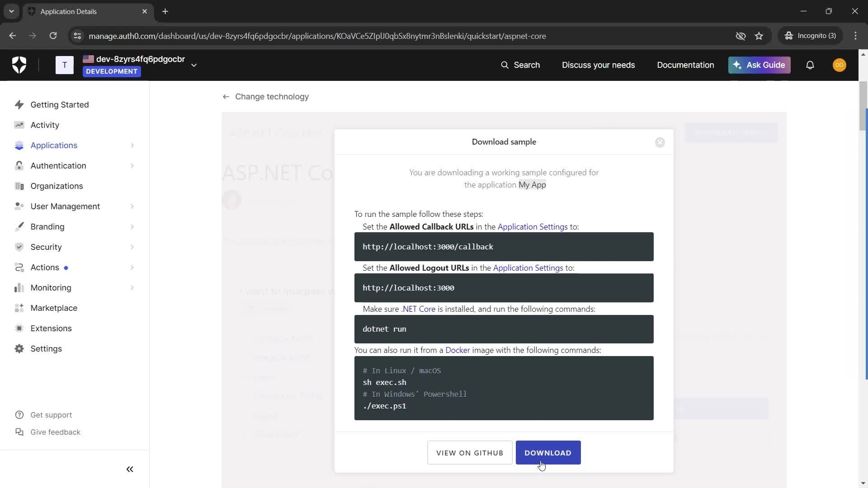The height and width of the screenshot is (488, 868).
Task: Open notifications bell icon
Action: 810,65
